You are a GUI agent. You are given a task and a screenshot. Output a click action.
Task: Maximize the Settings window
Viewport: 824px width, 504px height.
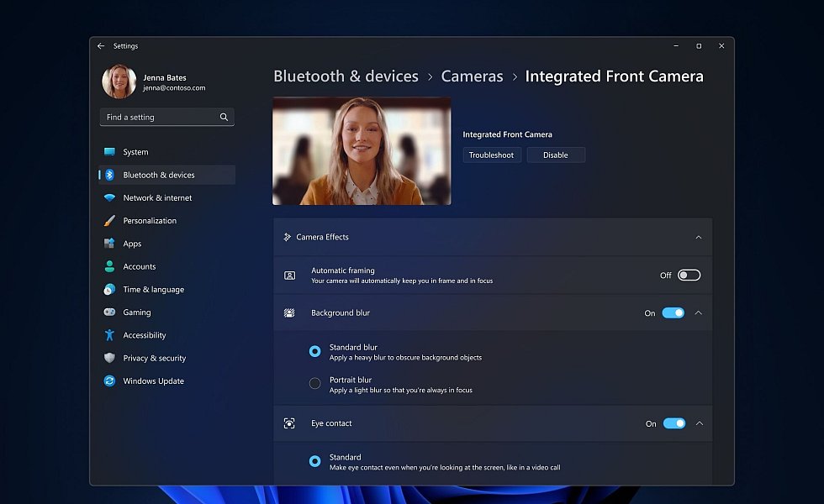pyautogui.click(x=699, y=46)
